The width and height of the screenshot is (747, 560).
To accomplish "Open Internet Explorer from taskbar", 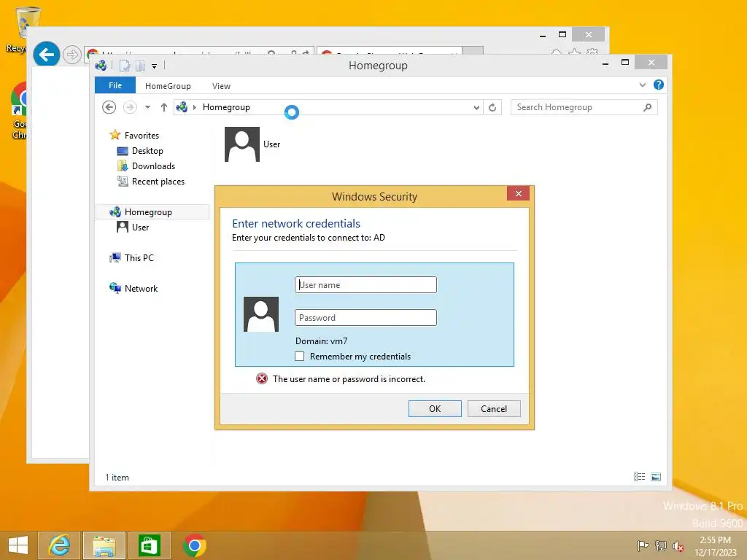I will tap(59, 545).
